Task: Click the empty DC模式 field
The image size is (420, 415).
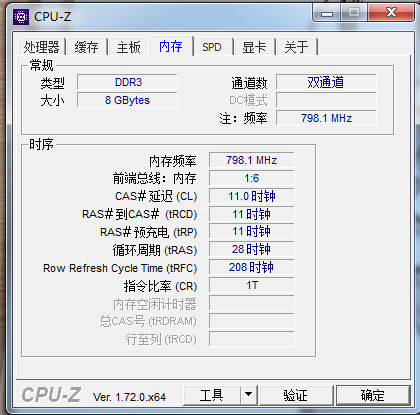Action: 326,100
